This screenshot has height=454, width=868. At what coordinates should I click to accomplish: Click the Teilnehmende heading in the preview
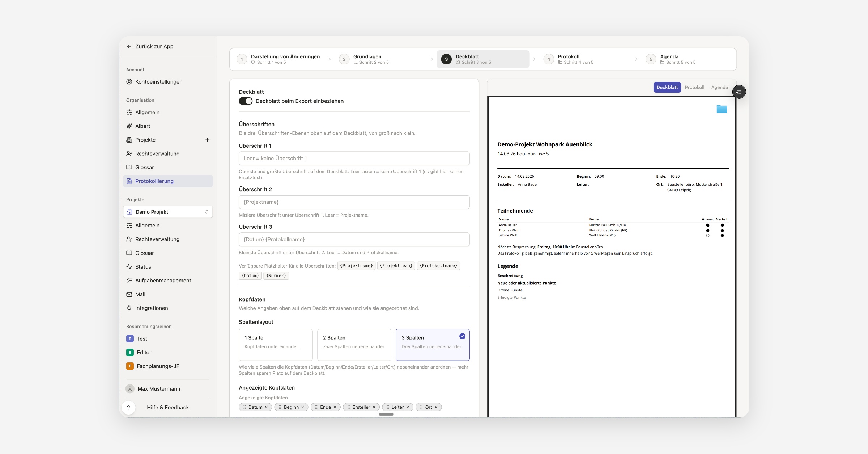pyautogui.click(x=515, y=211)
